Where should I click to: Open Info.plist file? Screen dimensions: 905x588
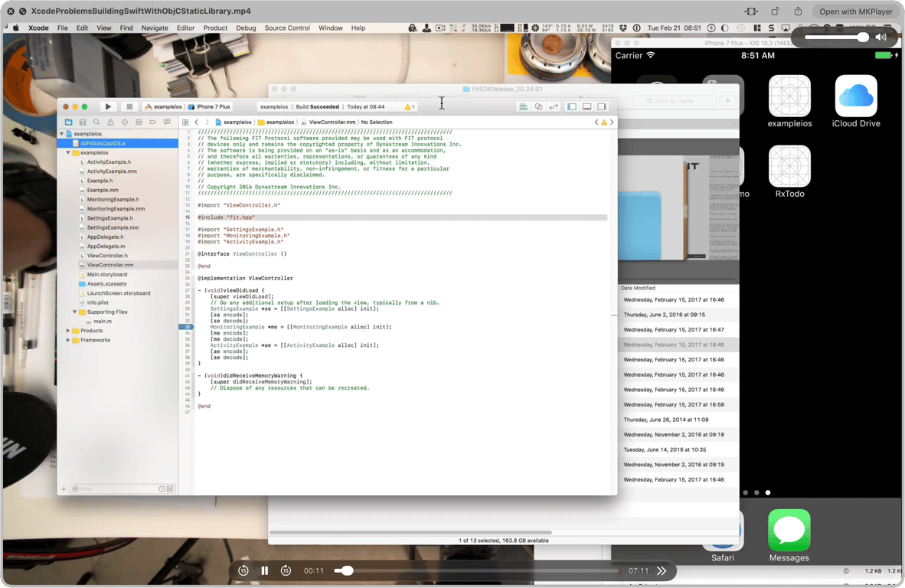pyautogui.click(x=97, y=302)
